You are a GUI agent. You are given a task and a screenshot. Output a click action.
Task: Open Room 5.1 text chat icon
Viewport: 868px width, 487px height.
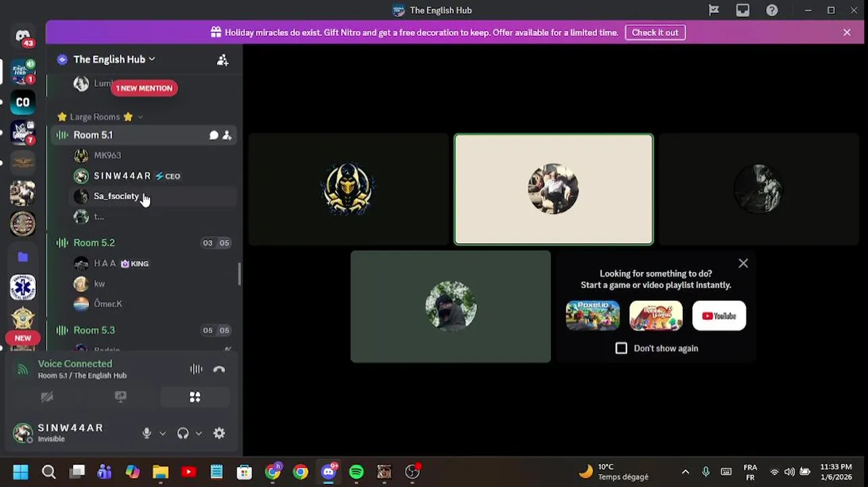(214, 135)
